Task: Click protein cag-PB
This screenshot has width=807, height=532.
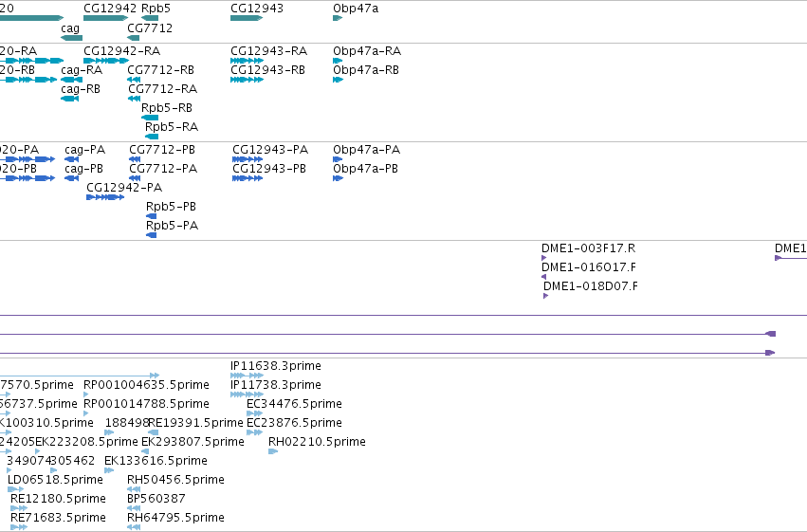Action: coord(83,169)
